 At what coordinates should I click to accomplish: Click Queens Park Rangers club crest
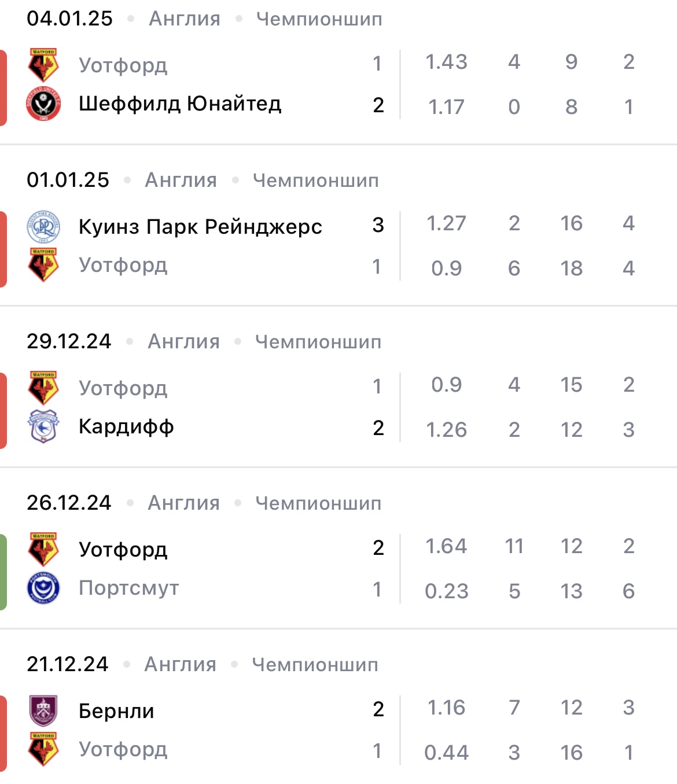[43, 226]
